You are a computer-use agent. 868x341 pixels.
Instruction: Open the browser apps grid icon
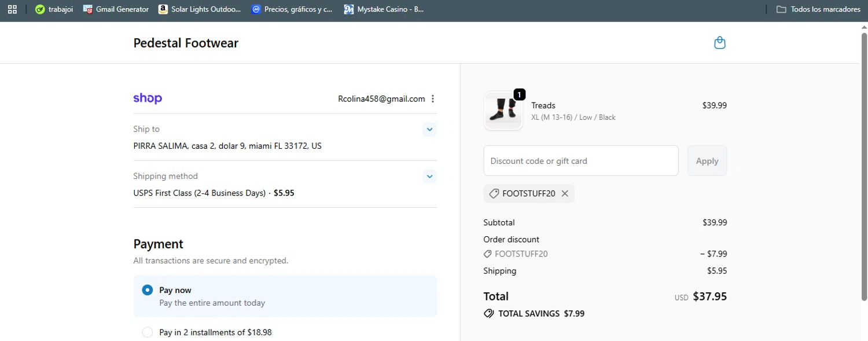(x=12, y=9)
